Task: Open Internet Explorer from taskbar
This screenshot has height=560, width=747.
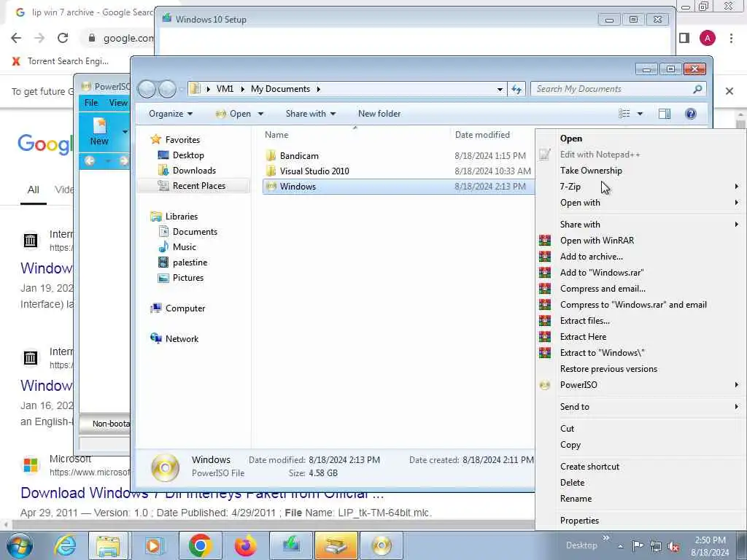Action: (65, 545)
